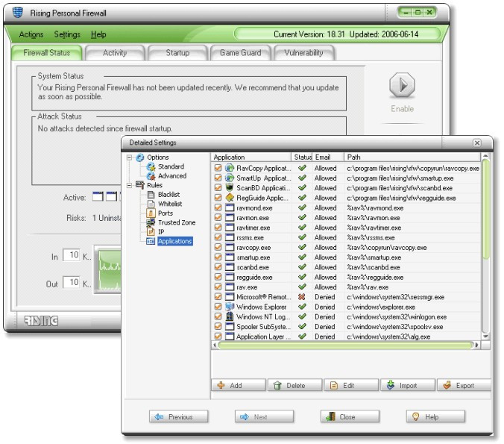Click the Options globe icon in tree
The width and height of the screenshot is (504, 444).
click(140, 157)
